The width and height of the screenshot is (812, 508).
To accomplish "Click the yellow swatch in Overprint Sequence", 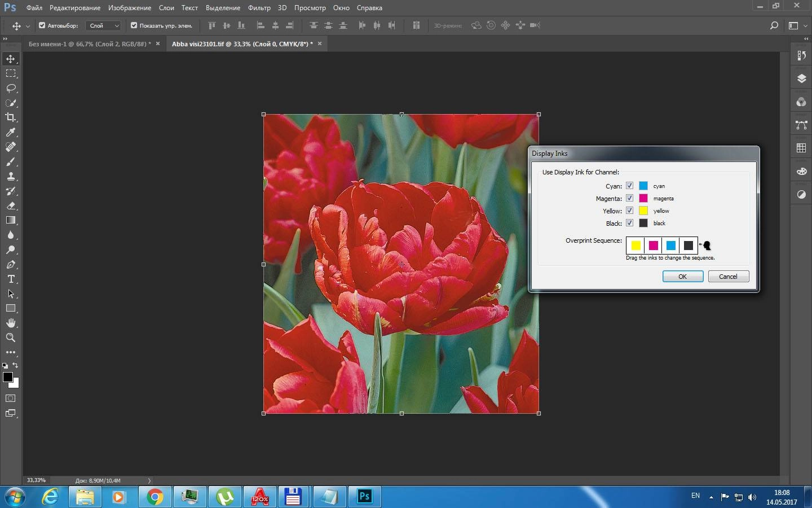I will coord(636,246).
